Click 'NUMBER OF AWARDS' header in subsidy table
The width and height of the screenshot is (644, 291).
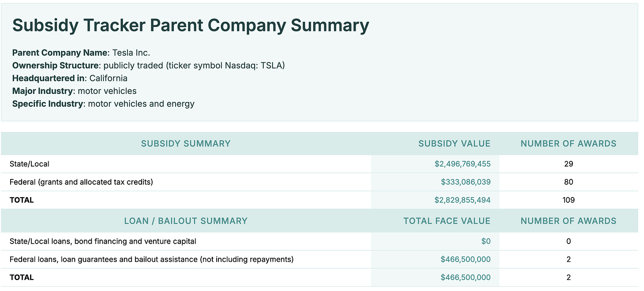[568, 144]
